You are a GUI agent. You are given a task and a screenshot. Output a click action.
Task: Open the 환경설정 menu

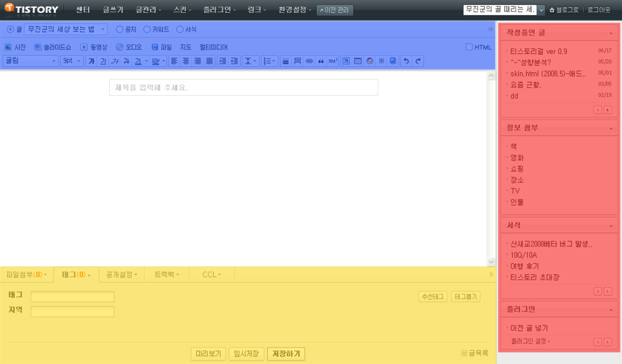pos(295,10)
